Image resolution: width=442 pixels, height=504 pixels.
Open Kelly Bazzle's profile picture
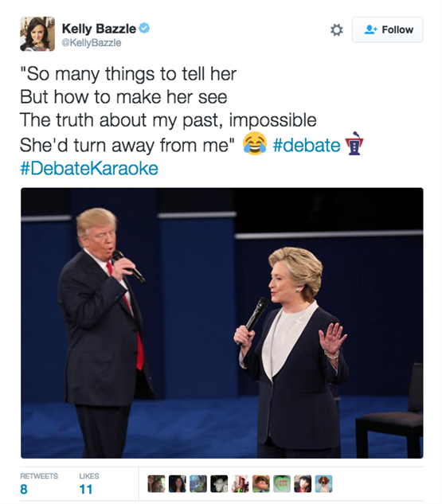tap(37, 33)
